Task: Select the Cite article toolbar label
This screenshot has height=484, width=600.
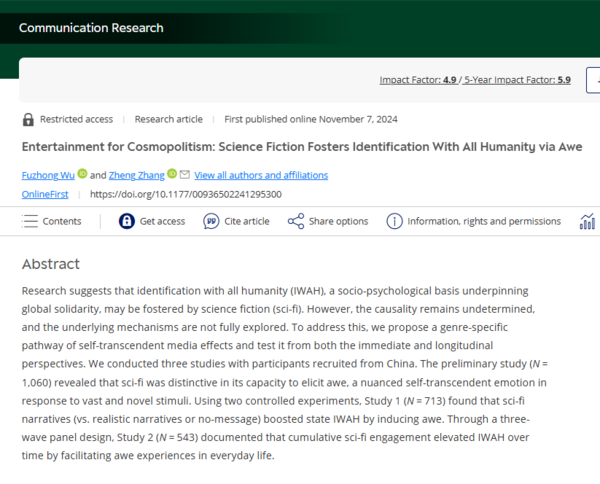Action: [x=247, y=221]
